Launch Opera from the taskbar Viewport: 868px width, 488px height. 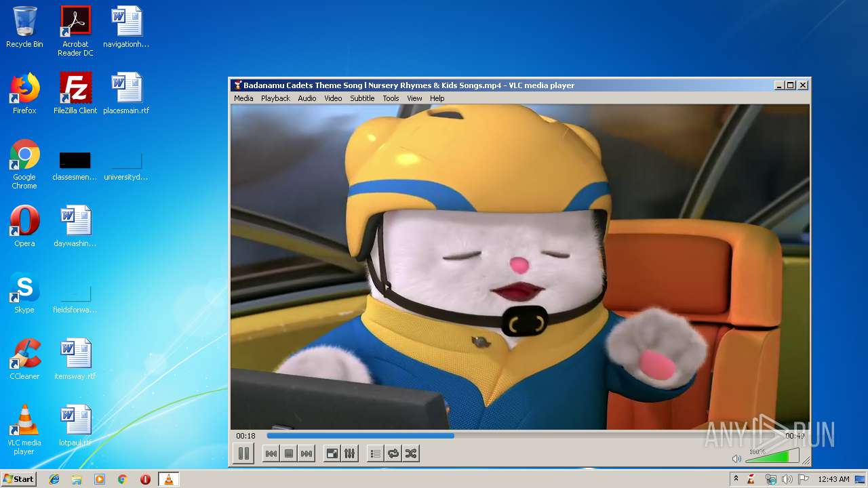[145, 479]
